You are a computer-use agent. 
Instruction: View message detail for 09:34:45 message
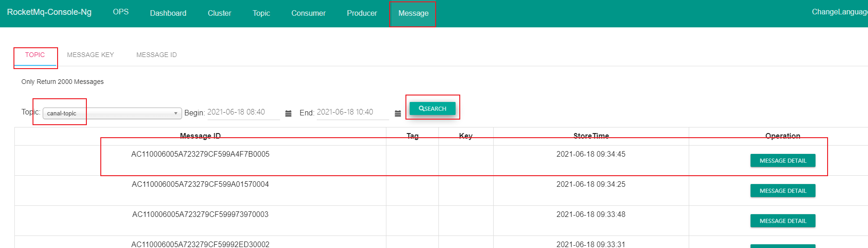783,160
